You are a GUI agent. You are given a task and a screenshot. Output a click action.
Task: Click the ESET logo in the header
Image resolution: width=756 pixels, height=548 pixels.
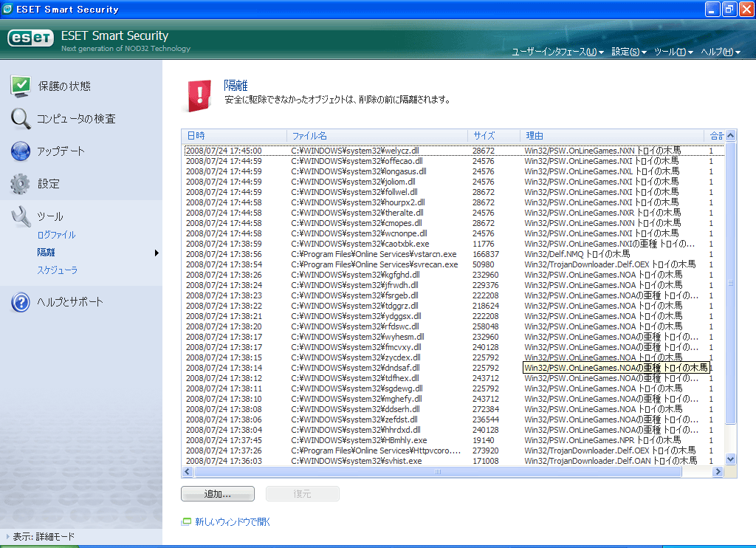click(x=30, y=38)
